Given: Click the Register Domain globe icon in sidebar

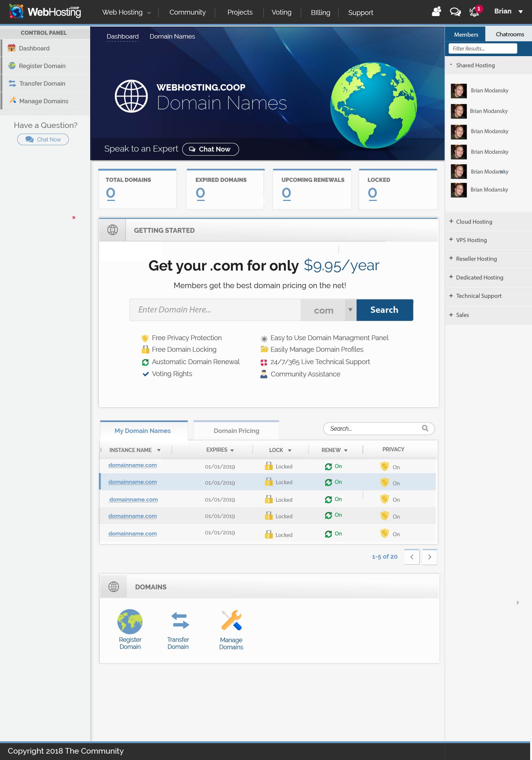Looking at the screenshot, I should pyautogui.click(x=12, y=65).
